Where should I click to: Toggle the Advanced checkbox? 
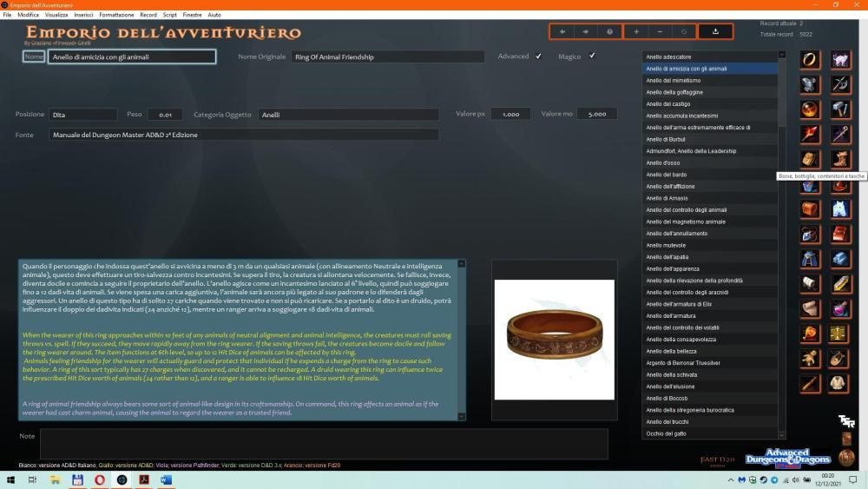(x=539, y=56)
